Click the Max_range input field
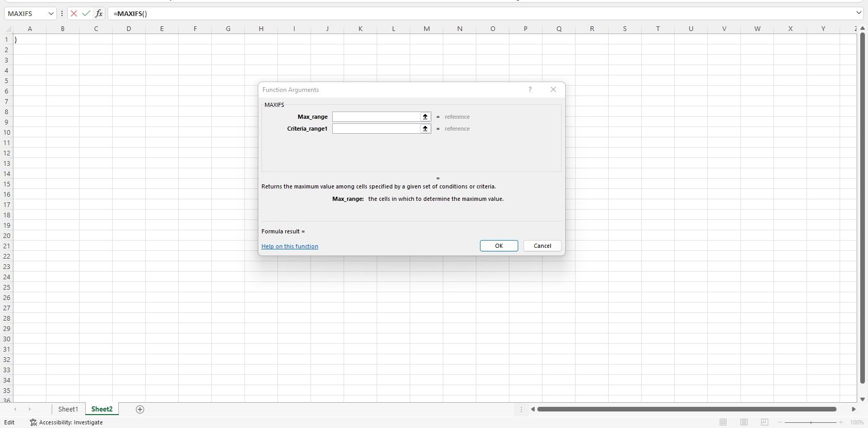 click(376, 117)
